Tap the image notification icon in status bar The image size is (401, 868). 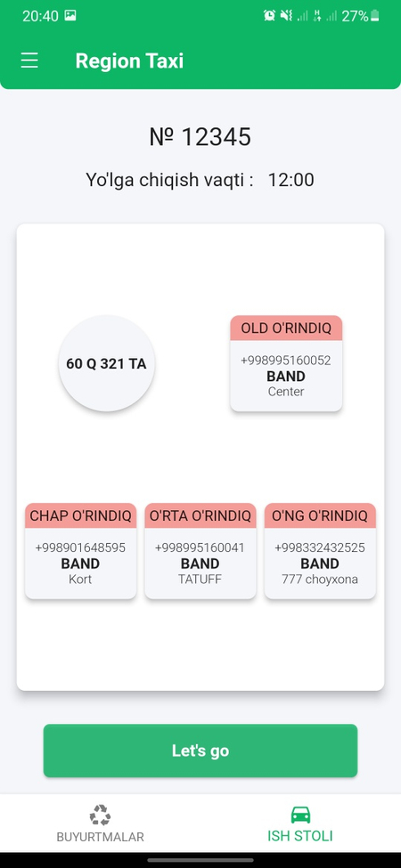click(x=70, y=15)
